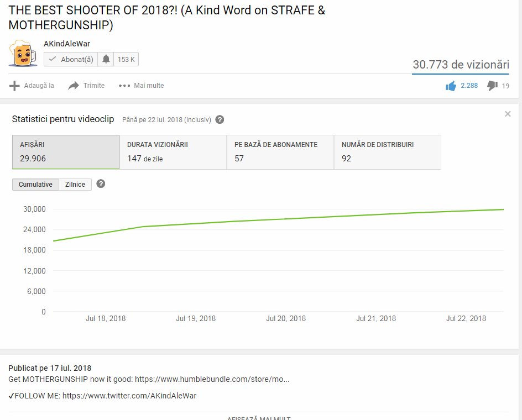
Task: Click the Jul 19, 2018 axis label
Action: coord(196,318)
